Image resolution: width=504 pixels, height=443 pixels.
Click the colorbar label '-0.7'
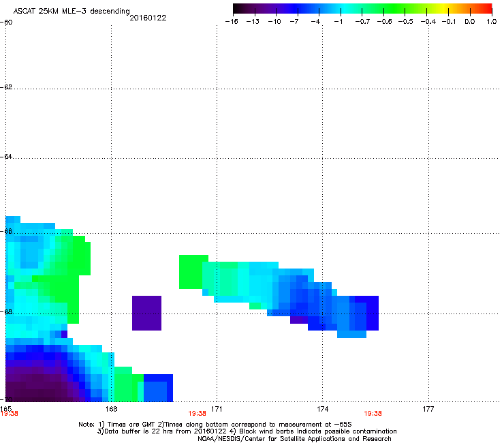(x=362, y=22)
